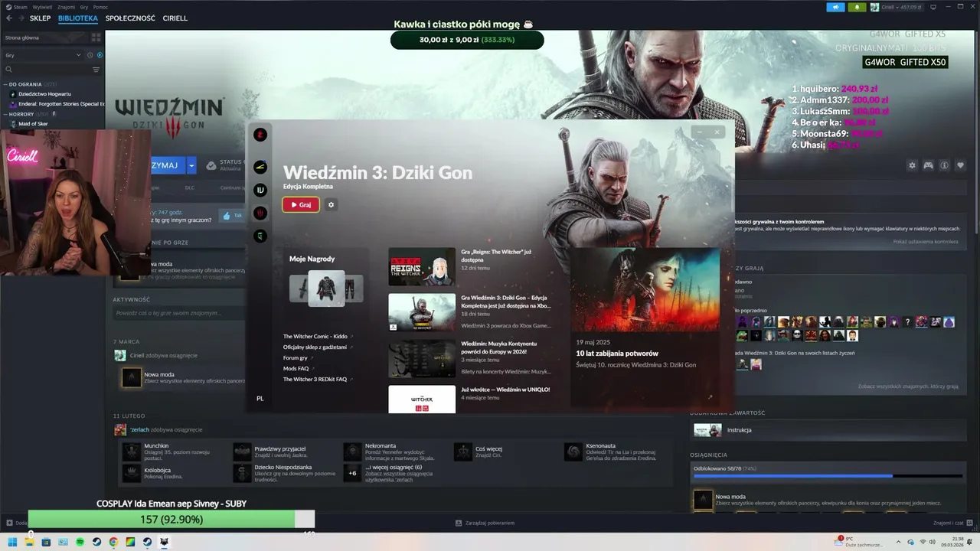Open the CD Projekt Red home icon in launcher sidebar
980x551 pixels.
(x=260, y=135)
